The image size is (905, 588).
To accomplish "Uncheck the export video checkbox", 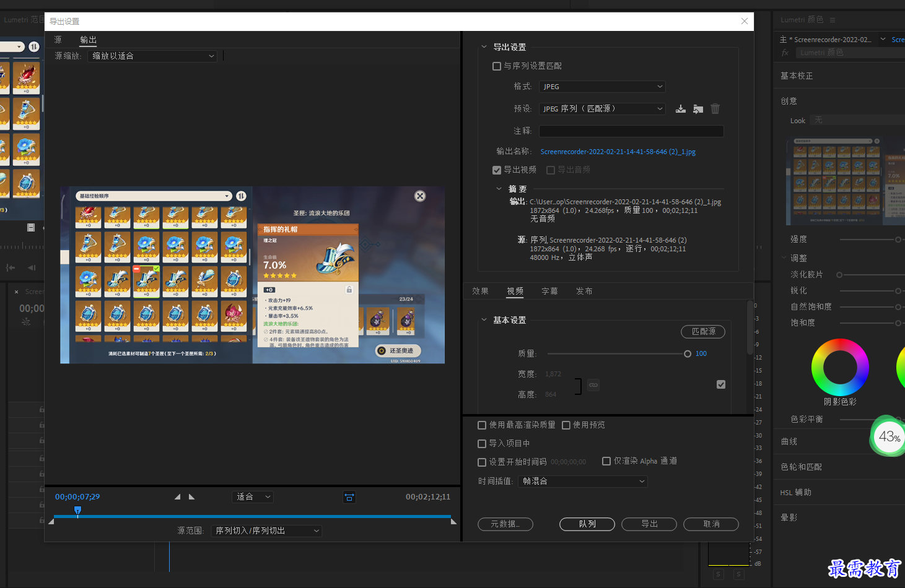I will (x=497, y=170).
